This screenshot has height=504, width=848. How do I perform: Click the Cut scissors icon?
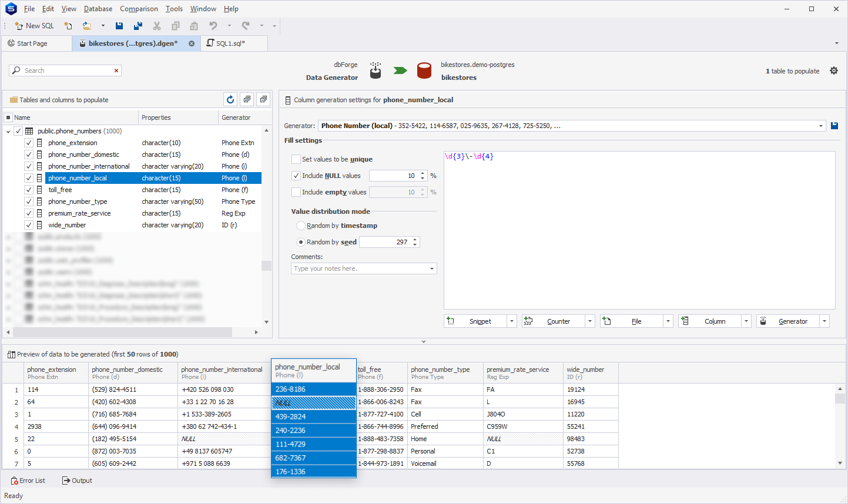coord(157,26)
